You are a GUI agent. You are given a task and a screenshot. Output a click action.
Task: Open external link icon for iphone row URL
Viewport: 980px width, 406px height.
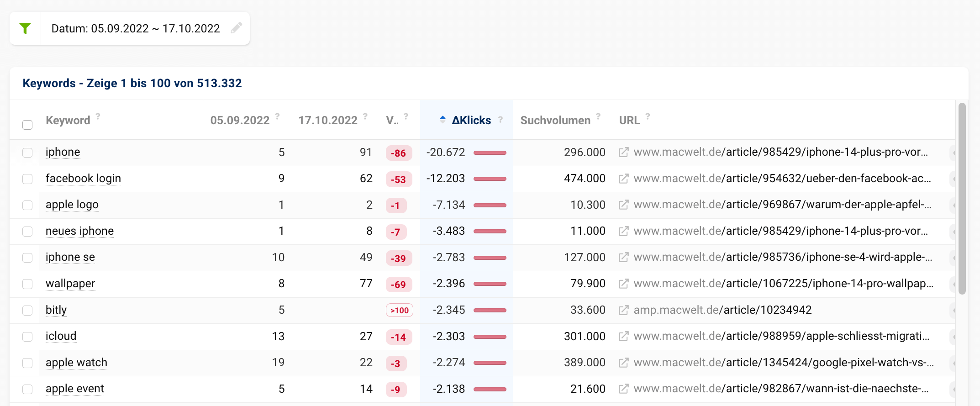coord(623,152)
